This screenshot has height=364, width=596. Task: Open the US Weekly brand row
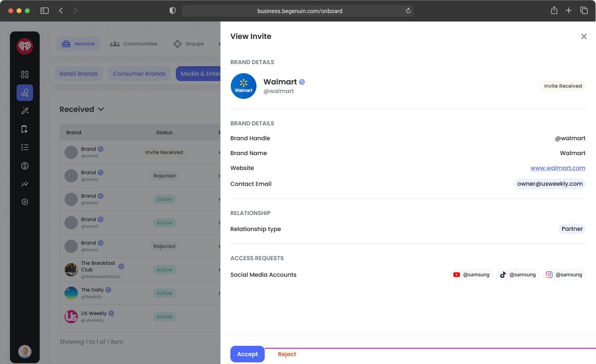tap(140, 316)
